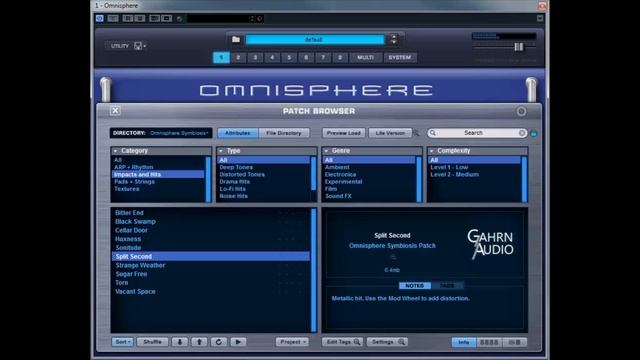Open the patch folder icon
Screen dimensions: 640x360
(236, 39)
